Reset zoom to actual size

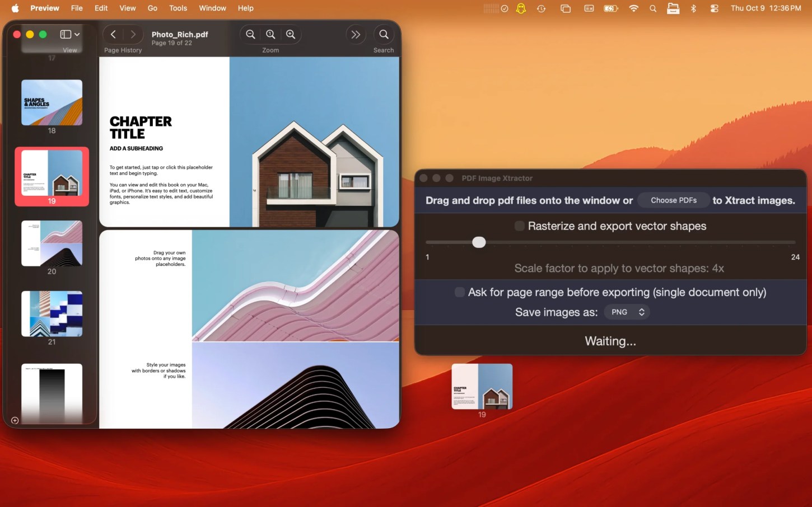270,35
